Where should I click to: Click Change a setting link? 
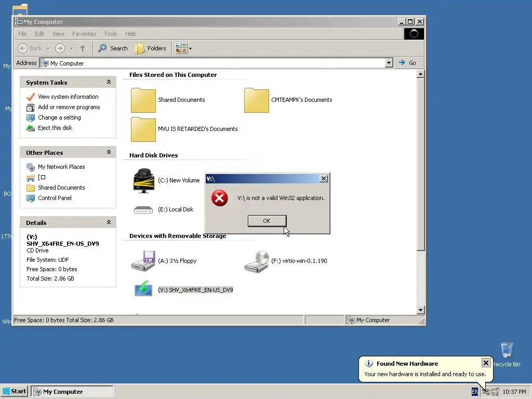59,117
